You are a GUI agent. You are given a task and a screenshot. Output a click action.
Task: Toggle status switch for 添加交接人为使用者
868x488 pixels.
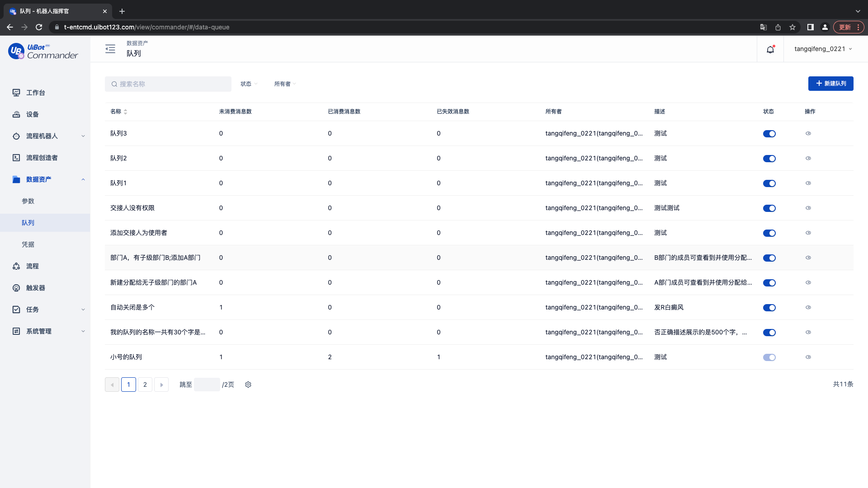point(769,233)
